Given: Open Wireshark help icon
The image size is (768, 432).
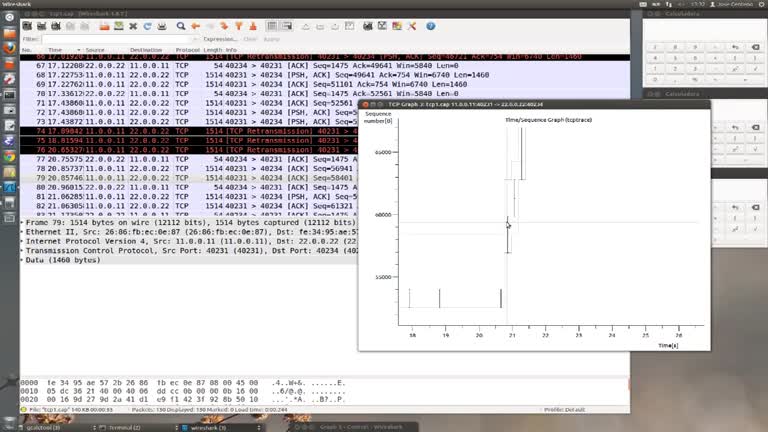Looking at the screenshot, I should point(431,26).
